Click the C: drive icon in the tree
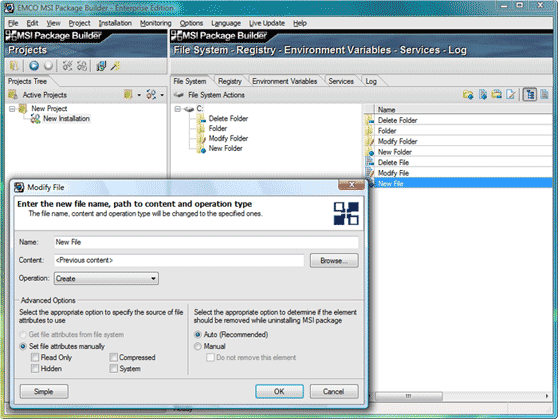 click(189, 109)
